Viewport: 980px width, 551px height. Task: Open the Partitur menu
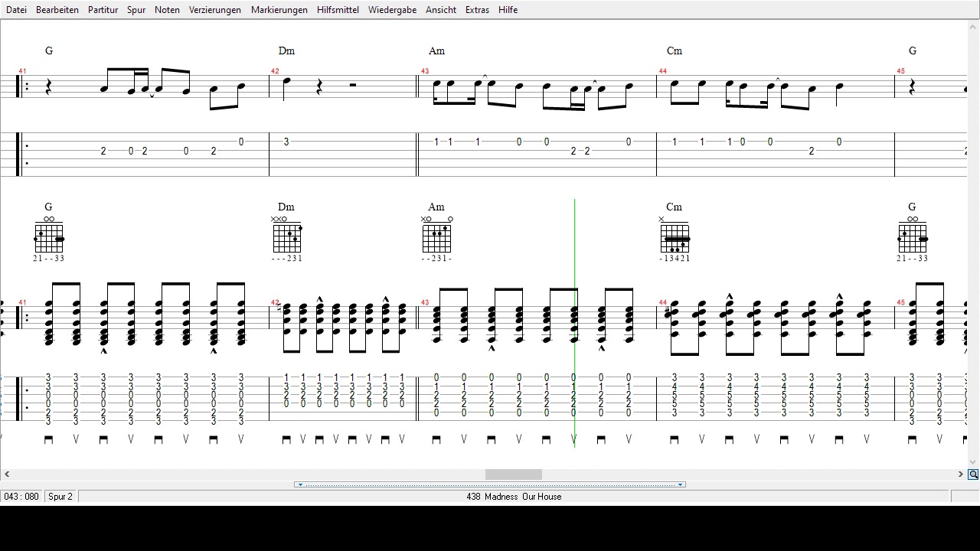tap(103, 10)
